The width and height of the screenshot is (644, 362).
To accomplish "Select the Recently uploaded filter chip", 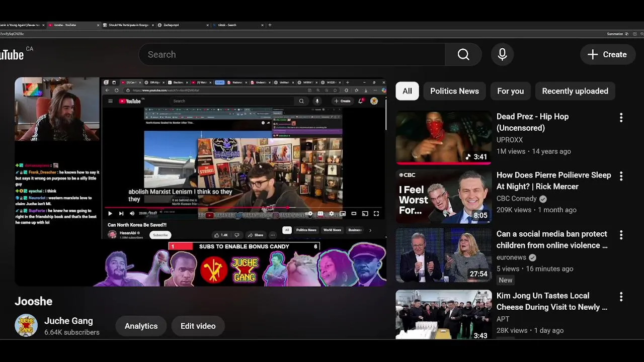I will [x=575, y=91].
